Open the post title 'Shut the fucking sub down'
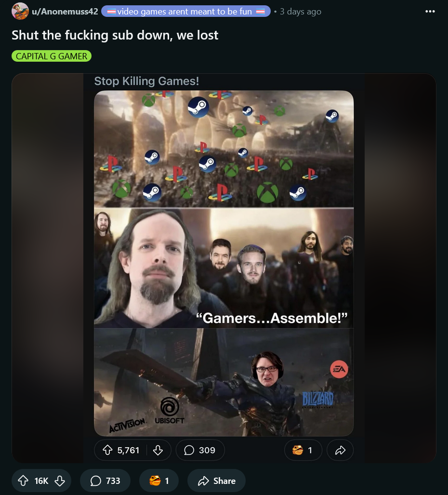 tap(115, 35)
